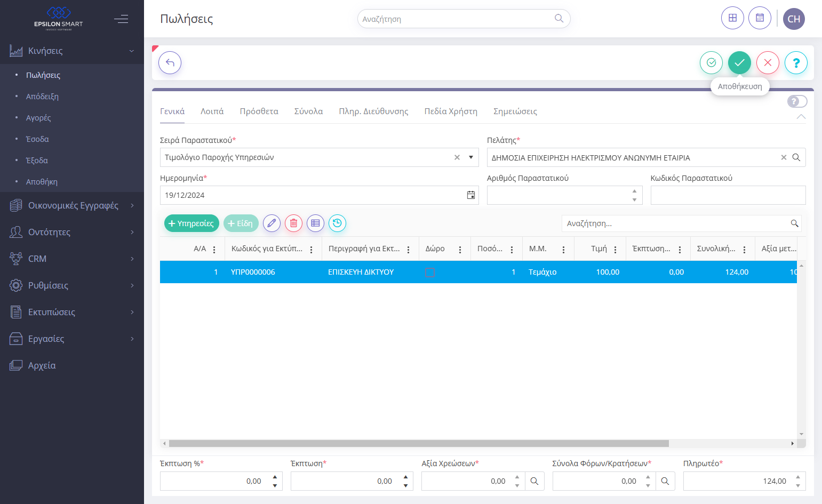
Task: Switch to the Πρόσθετα tab
Action: (259, 111)
